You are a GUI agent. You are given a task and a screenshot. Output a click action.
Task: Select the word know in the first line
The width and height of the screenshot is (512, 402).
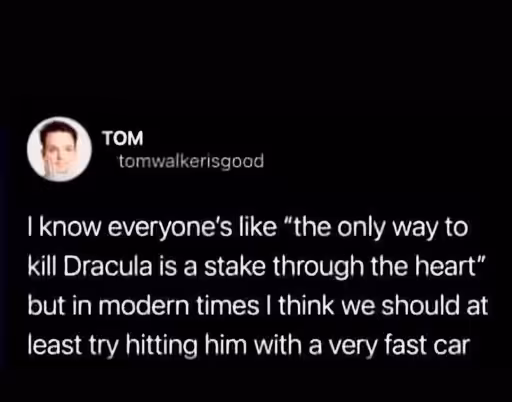pos(70,228)
